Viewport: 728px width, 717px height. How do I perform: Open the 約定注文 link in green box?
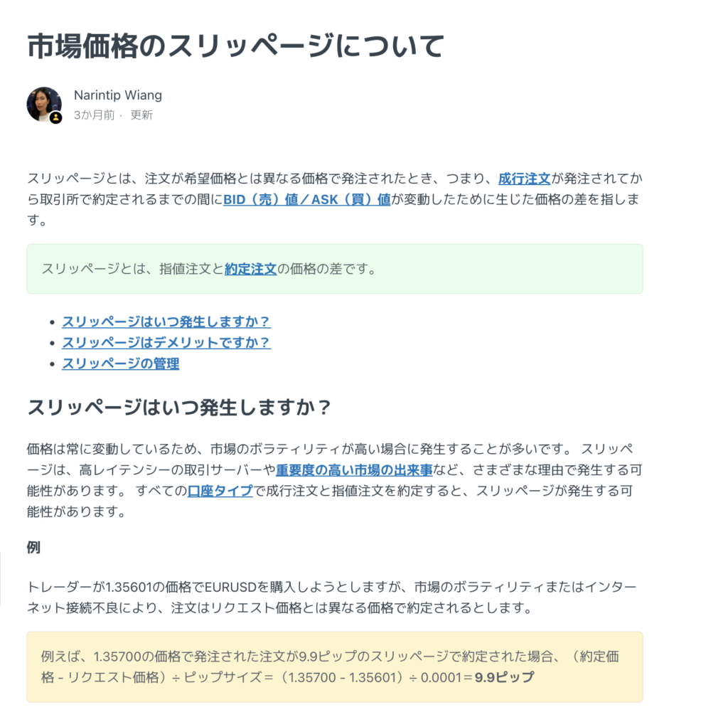(251, 269)
